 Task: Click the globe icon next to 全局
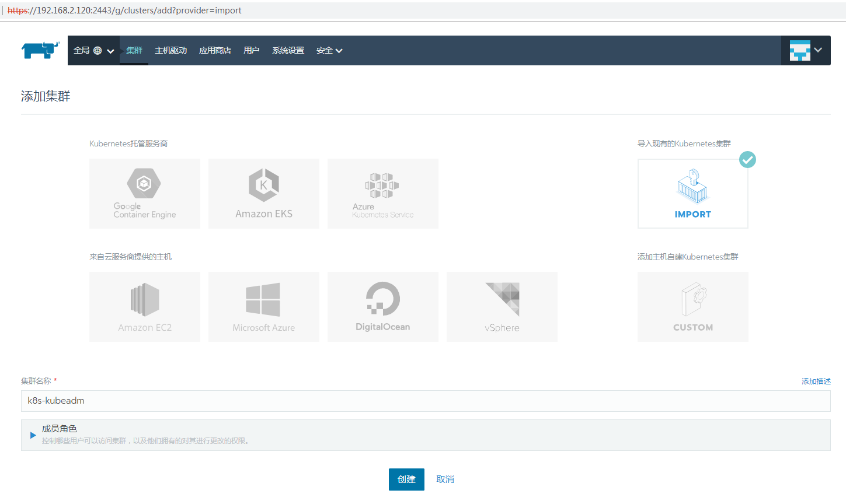click(98, 51)
